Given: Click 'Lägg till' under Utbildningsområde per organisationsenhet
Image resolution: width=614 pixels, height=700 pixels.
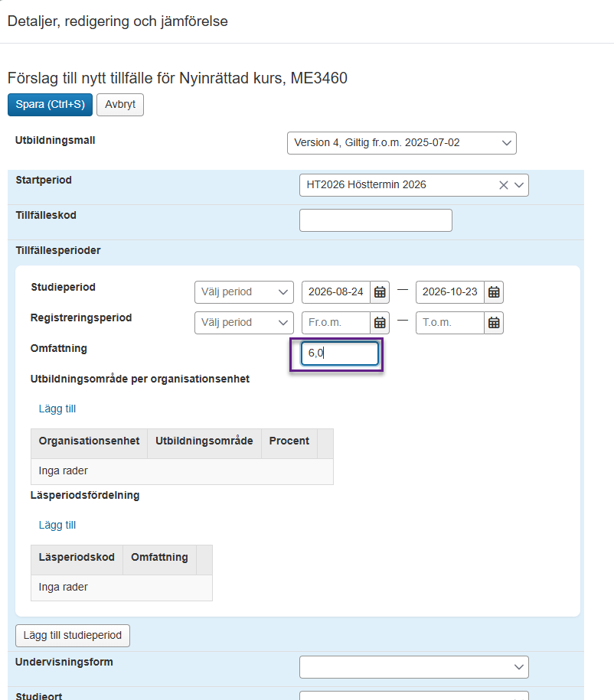Looking at the screenshot, I should point(57,409).
